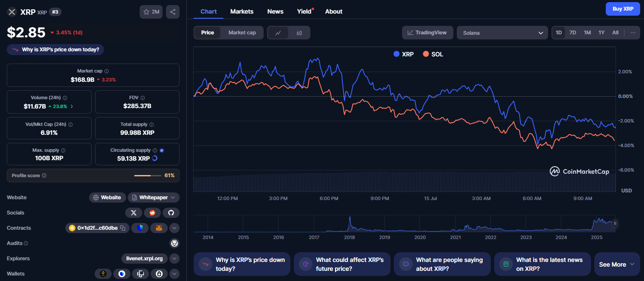Open the Yield tab

tap(304, 11)
